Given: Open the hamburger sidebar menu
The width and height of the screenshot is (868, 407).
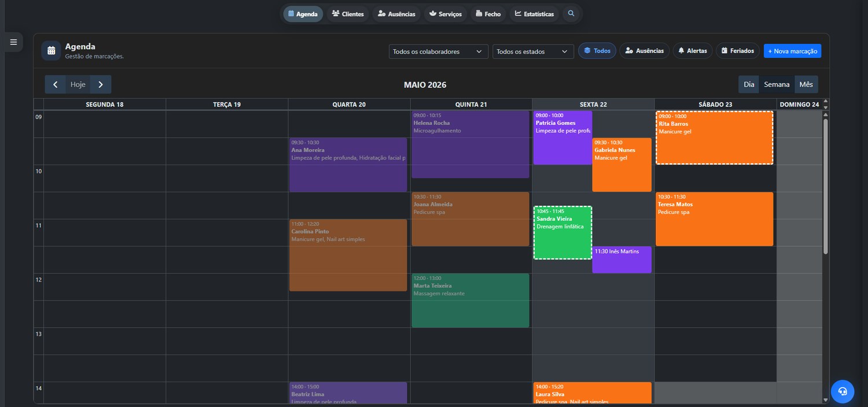Looking at the screenshot, I should tap(13, 42).
